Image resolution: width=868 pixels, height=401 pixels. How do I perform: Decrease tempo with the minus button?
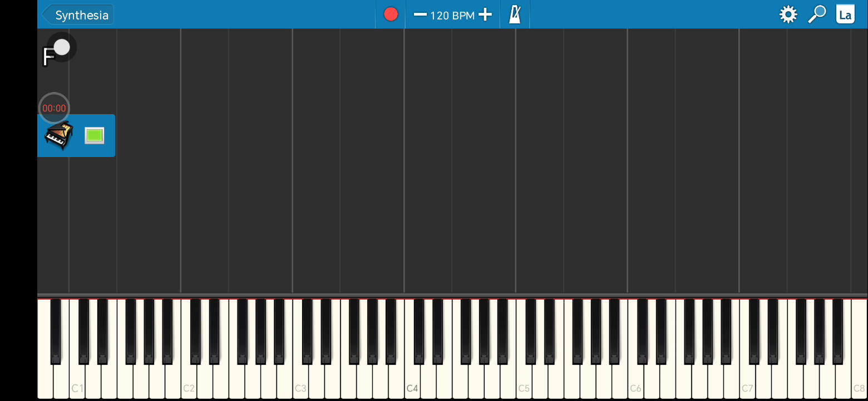[420, 14]
